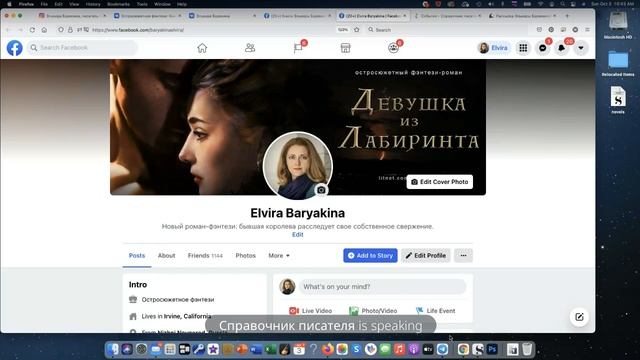The image size is (640, 360).
Task: Open the Marketplace icon
Action: click(345, 48)
